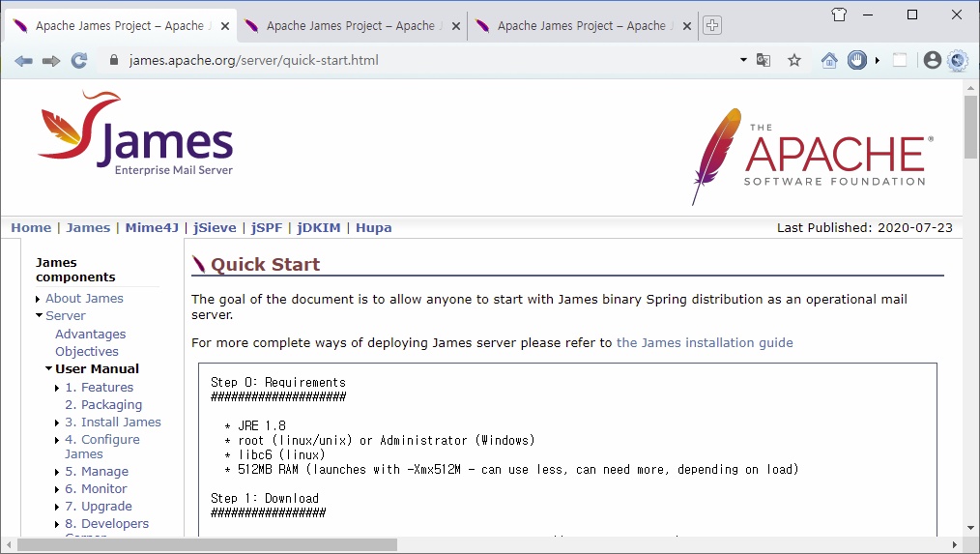Click the horizontal scrollbar thumb

207,544
